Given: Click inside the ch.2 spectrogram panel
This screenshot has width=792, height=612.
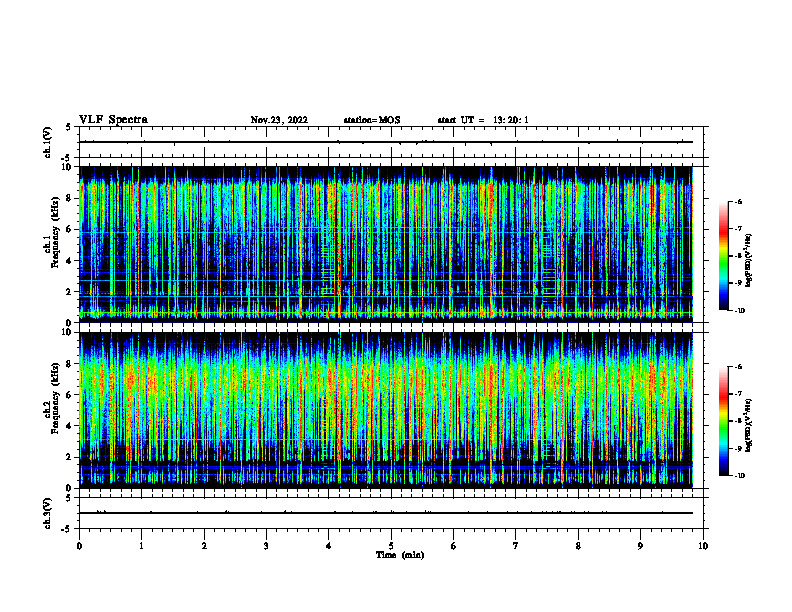Looking at the screenshot, I should point(386,410).
